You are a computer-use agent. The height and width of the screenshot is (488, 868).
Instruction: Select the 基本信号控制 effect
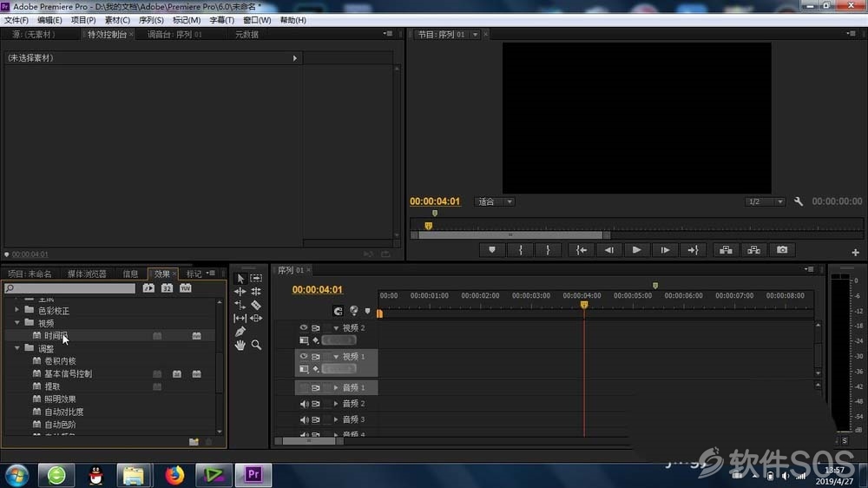tap(68, 374)
